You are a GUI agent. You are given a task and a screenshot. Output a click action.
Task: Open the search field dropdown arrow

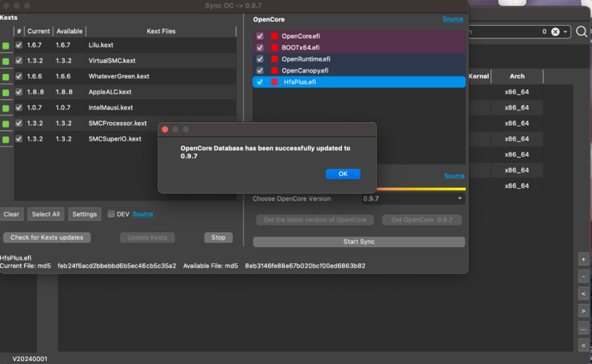coord(565,32)
